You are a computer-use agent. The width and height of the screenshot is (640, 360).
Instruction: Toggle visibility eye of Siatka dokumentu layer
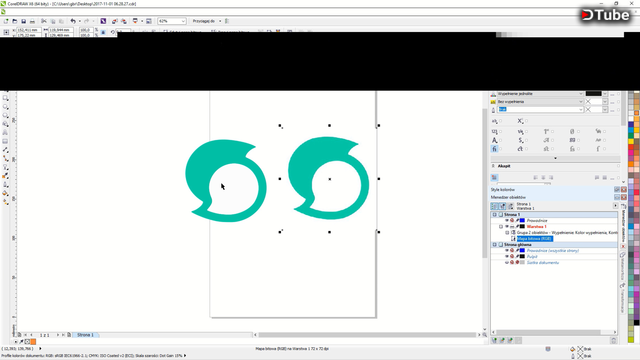click(507, 262)
